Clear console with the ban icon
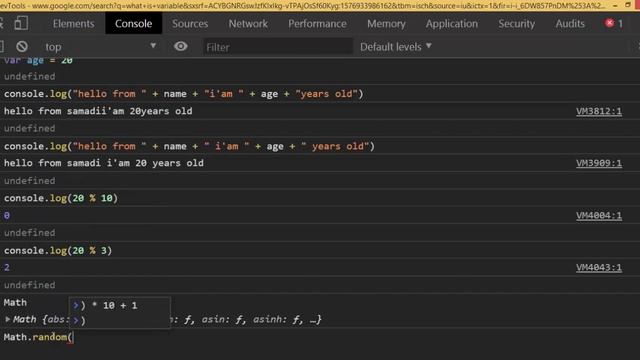Screen dimensions: 640x360 [22, 47]
